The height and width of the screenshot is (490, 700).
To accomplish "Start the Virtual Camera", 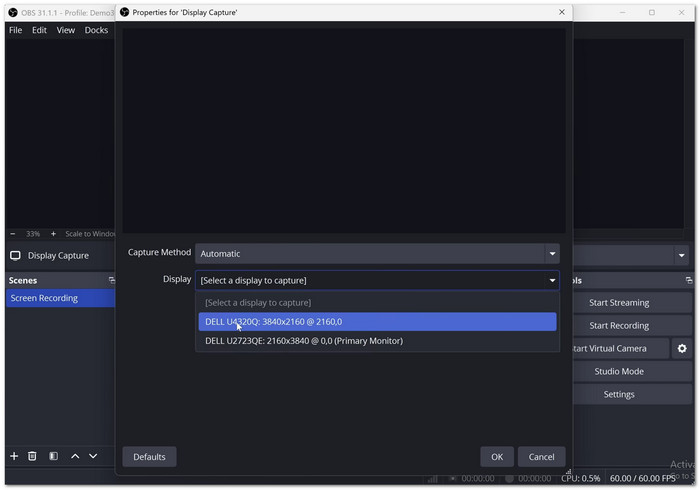I will click(621, 349).
